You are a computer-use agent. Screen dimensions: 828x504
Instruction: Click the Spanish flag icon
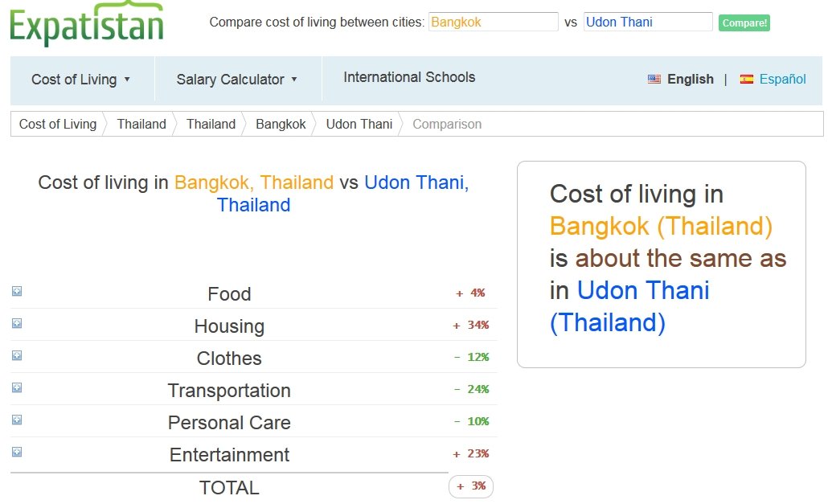pos(746,79)
